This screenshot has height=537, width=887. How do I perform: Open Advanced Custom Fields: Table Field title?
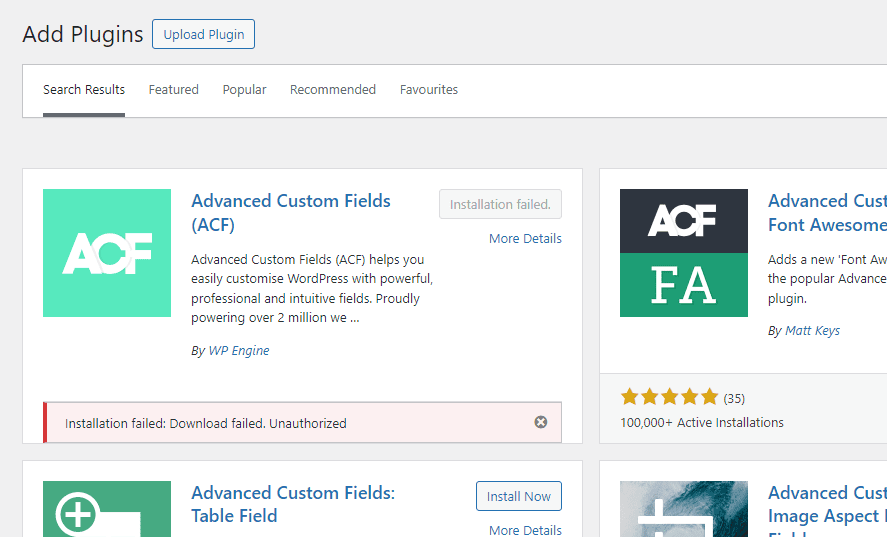[293, 504]
